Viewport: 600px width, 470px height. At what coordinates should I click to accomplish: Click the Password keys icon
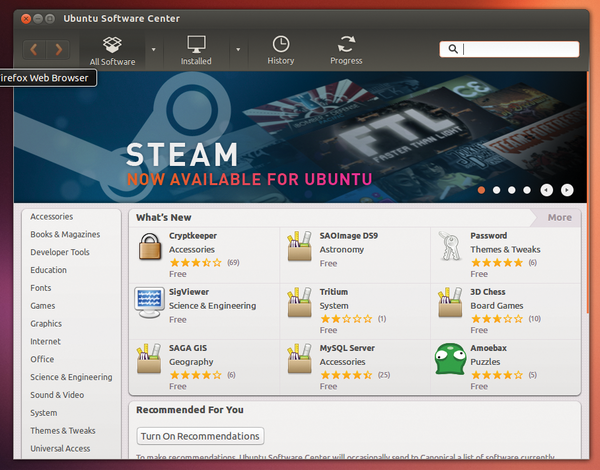click(x=450, y=246)
